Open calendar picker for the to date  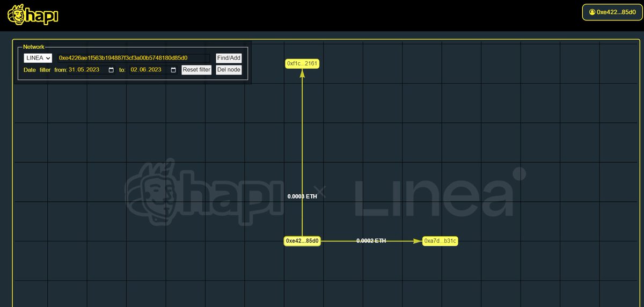(173, 70)
